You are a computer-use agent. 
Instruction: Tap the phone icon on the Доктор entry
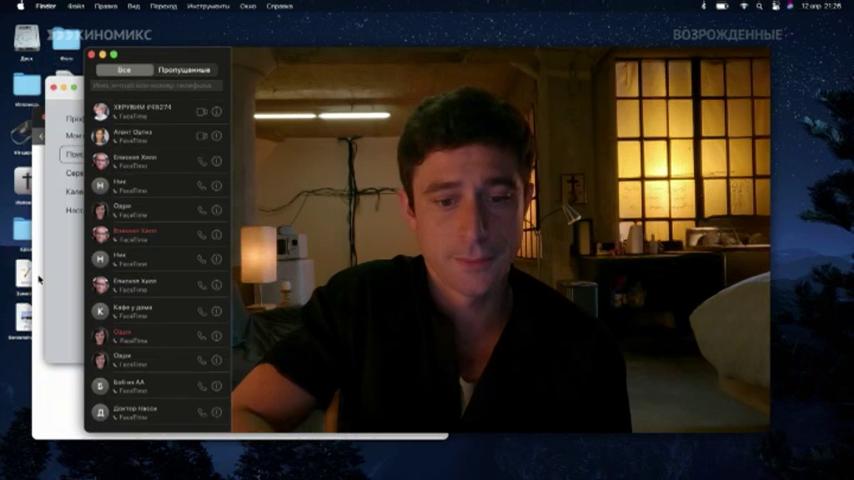click(x=202, y=413)
